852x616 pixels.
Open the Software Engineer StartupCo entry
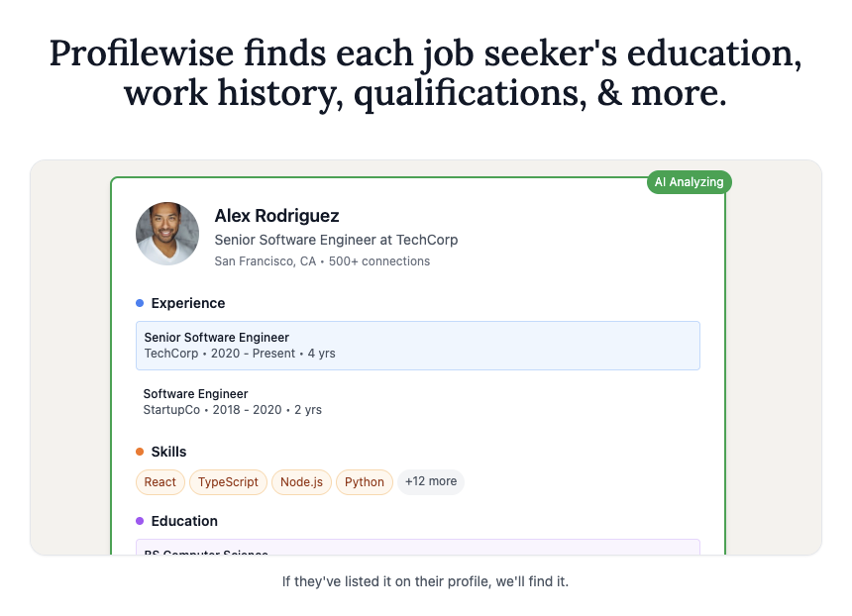[x=418, y=401]
